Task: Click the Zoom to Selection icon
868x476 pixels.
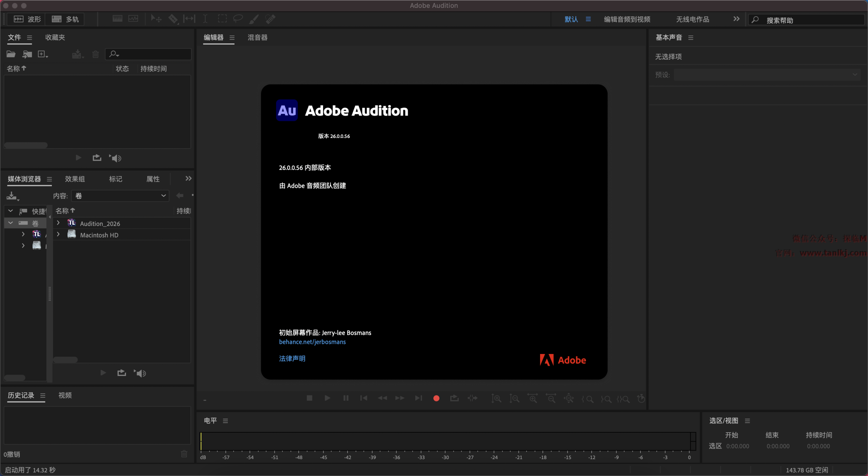Action: point(623,399)
